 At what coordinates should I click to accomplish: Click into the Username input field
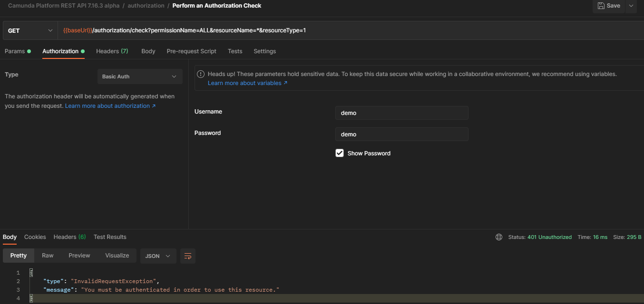pos(401,113)
